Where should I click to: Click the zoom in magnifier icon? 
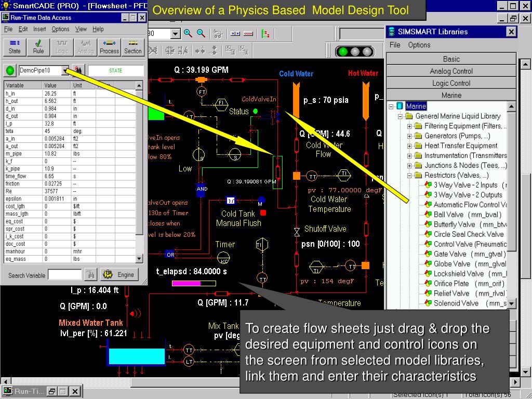(x=188, y=33)
